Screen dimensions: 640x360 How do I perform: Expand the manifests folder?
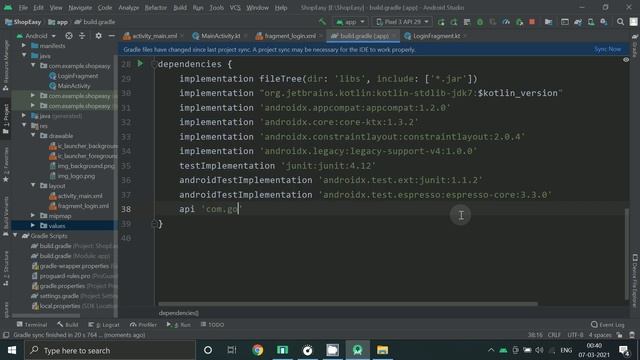(24, 46)
